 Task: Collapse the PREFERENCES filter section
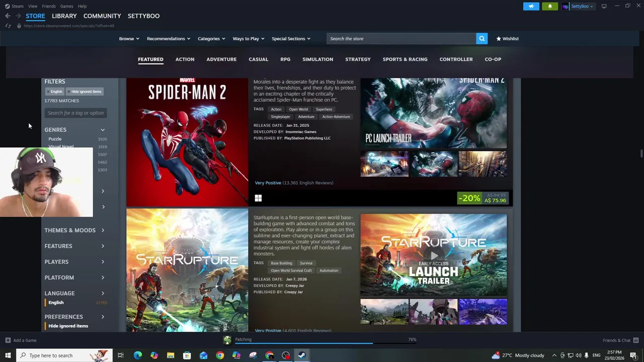[74, 317]
